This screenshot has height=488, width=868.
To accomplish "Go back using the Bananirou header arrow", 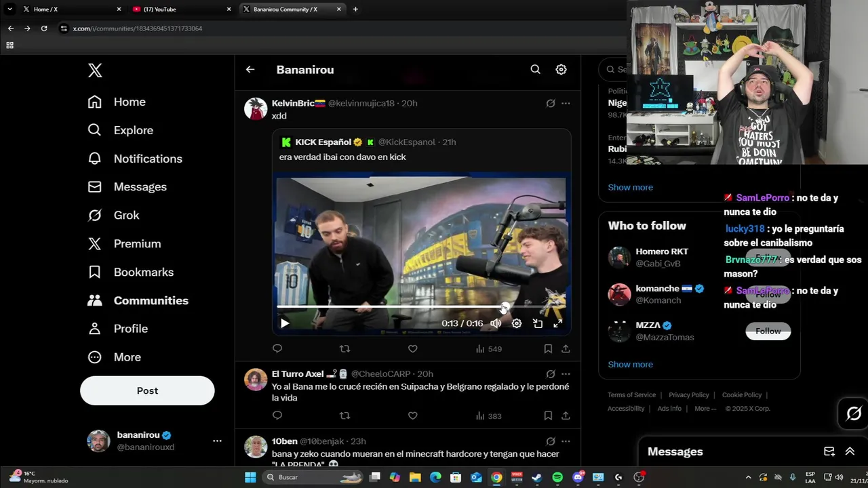I will 250,69.
